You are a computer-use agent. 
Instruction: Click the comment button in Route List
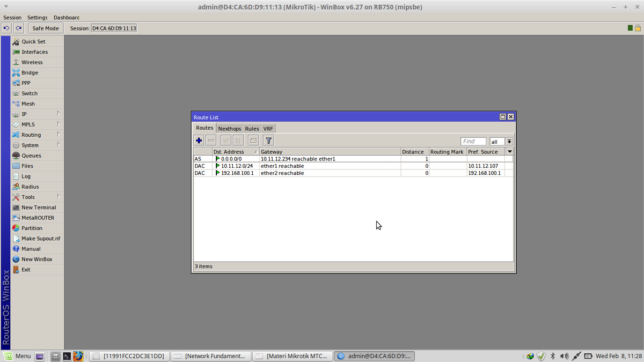[x=253, y=141]
